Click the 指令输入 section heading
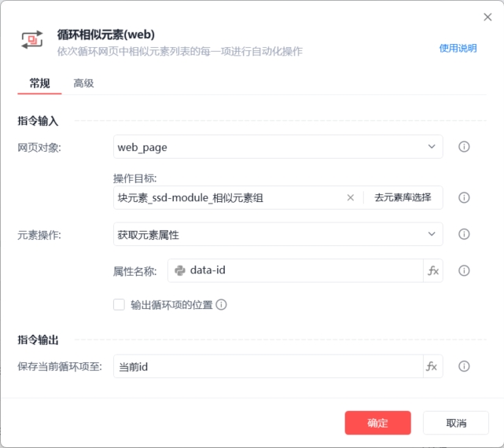The image size is (504, 448). click(38, 121)
